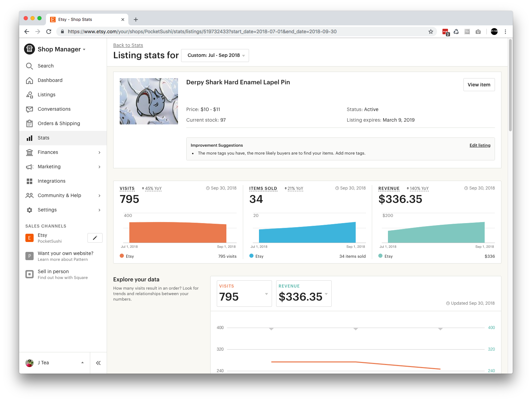Click the J Tea profile avatar

pos(29,363)
